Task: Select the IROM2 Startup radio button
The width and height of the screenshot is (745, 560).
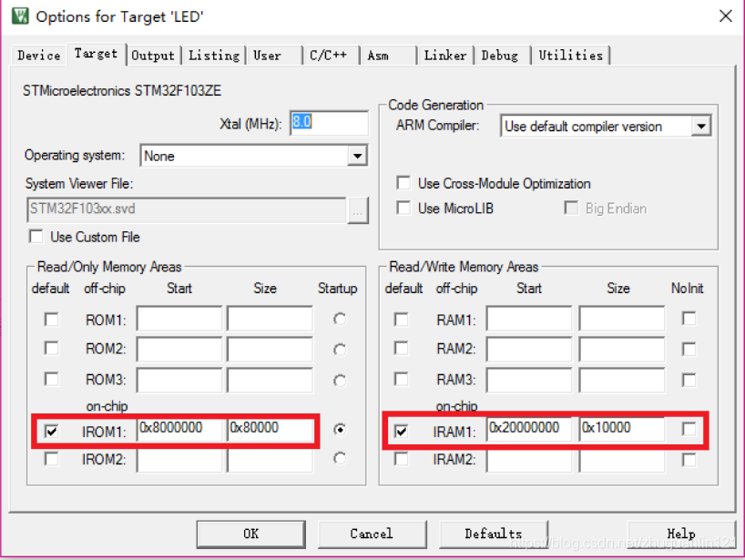Action: pos(340,458)
